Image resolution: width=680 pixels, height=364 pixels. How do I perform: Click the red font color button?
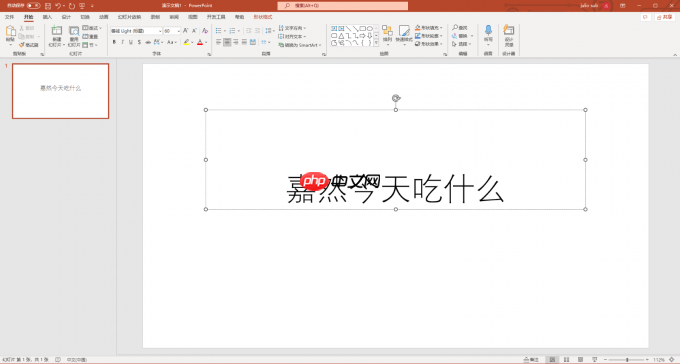(200, 42)
